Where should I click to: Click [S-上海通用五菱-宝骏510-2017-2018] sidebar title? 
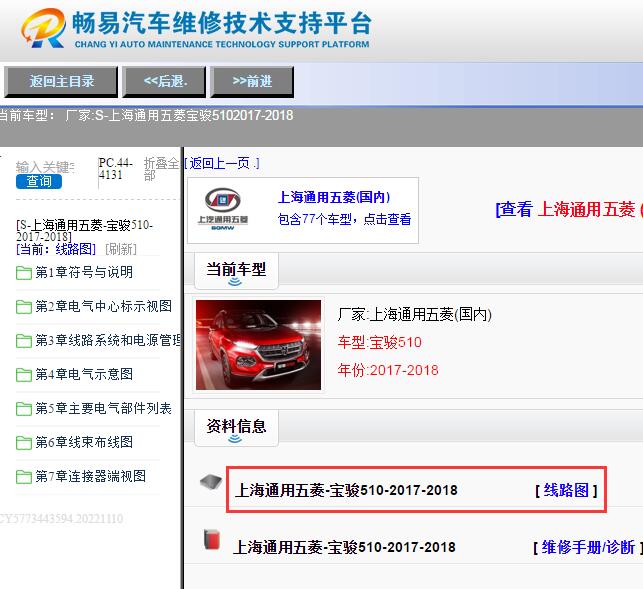click(84, 231)
